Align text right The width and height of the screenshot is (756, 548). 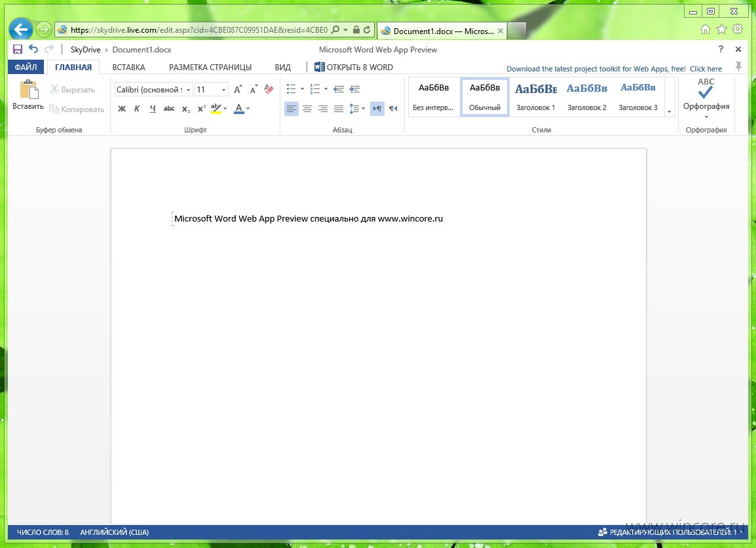tap(323, 109)
